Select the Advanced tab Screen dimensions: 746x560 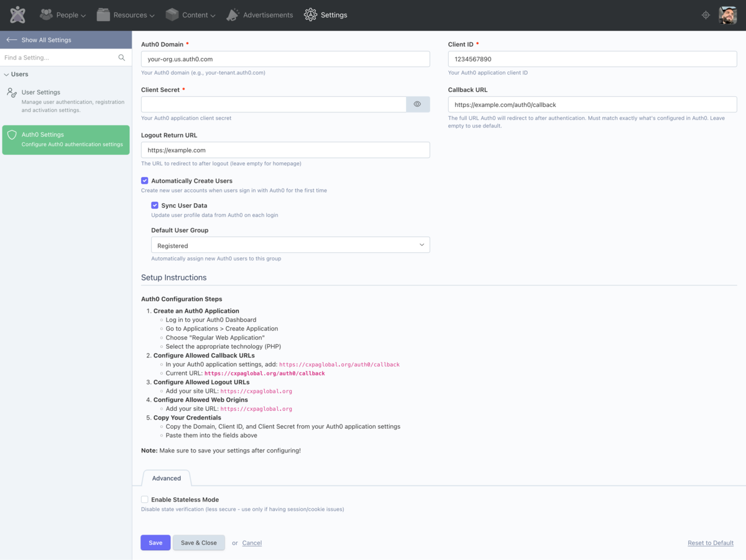click(167, 478)
